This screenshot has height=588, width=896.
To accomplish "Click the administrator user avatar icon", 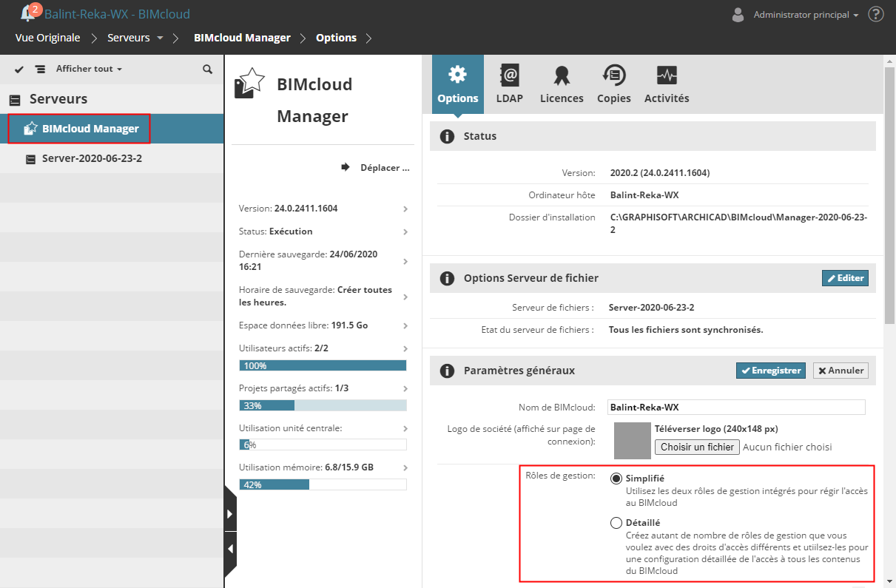I will [x=738, y=14].
